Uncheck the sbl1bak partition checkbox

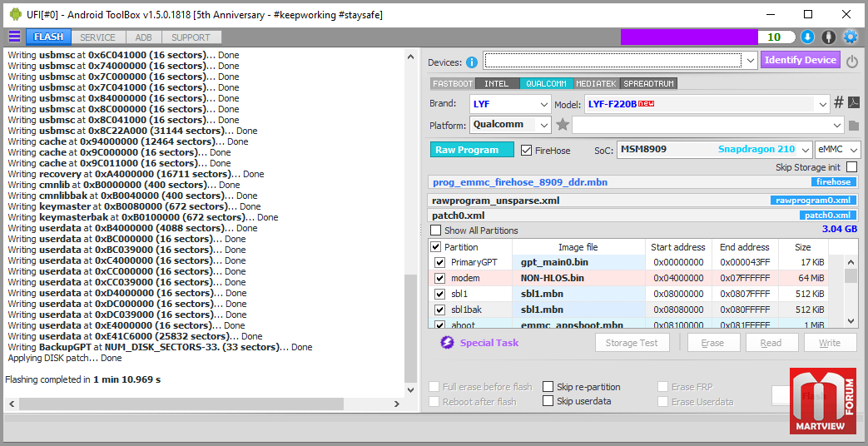tap(440, 310)
